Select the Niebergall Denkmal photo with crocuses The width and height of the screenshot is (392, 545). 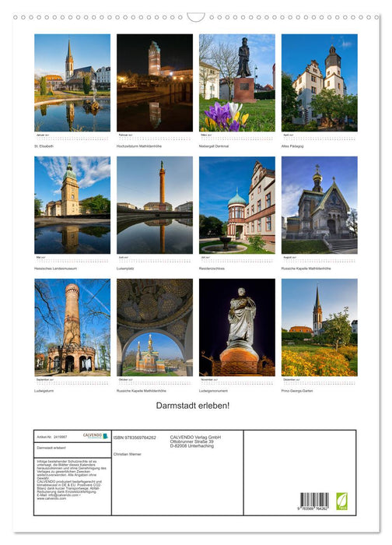point(237,83)
